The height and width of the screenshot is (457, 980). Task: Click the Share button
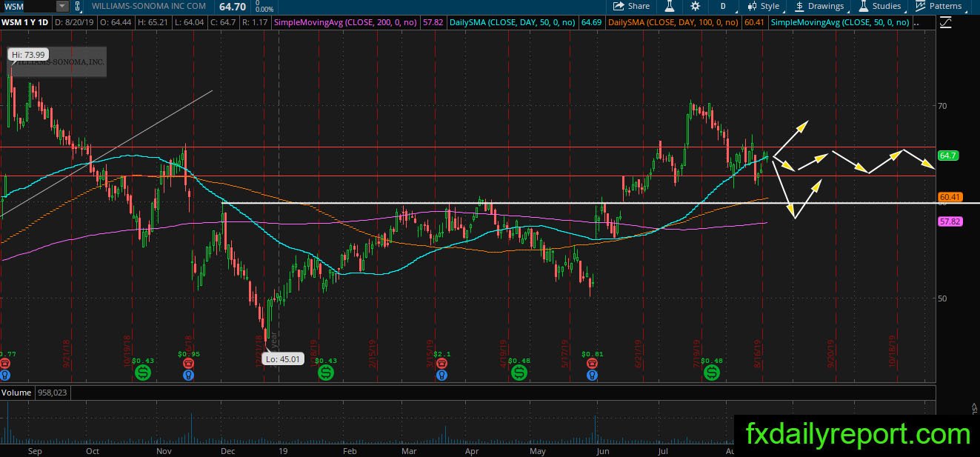click(631, 6)
